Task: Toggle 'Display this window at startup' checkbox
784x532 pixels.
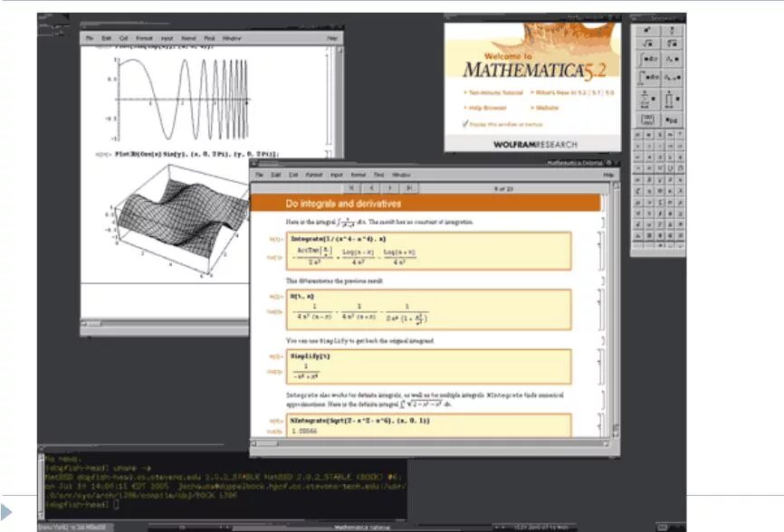Action: pos(465,124)
